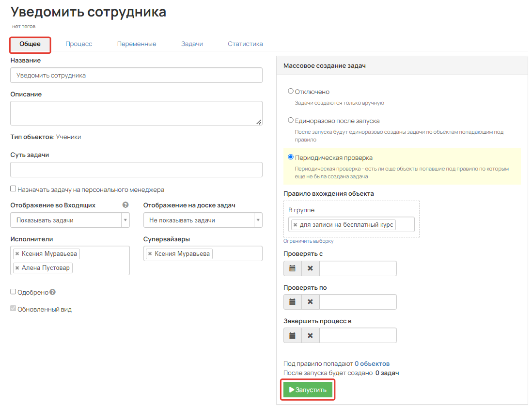Tick the Одобрено checkbox
Image resolution: width=532 pixels, height=408 pixels.
13,292
